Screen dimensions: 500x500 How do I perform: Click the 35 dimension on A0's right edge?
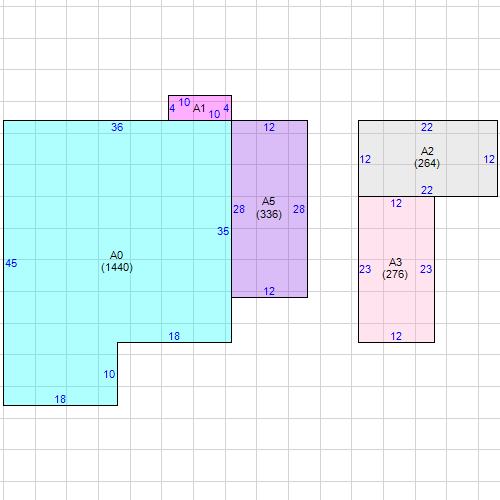(223, 231)
